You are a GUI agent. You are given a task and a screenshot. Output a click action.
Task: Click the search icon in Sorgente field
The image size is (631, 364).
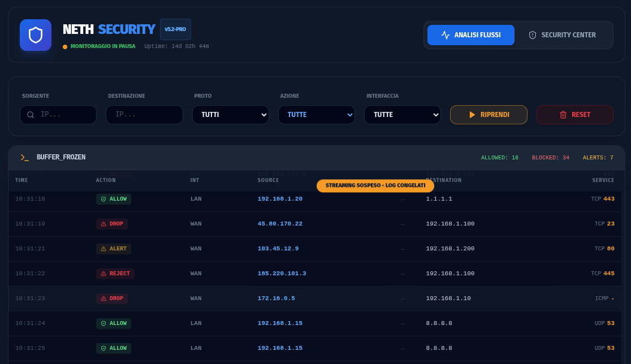coord(31,115)
